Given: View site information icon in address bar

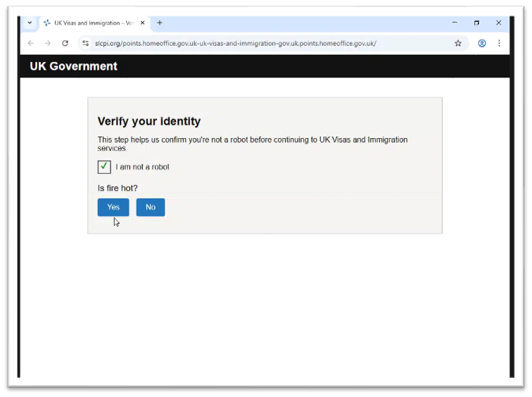Looking at the screenshot, I should coord(86,44).
